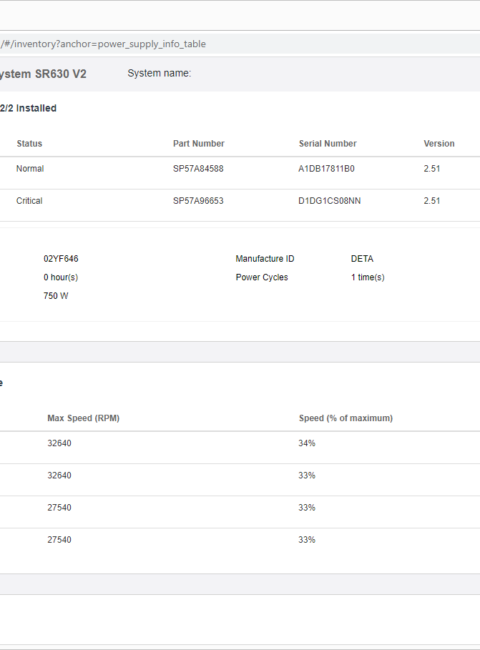
Task: Click version 2.51 in the Critical row
Action: pos(432,201)
